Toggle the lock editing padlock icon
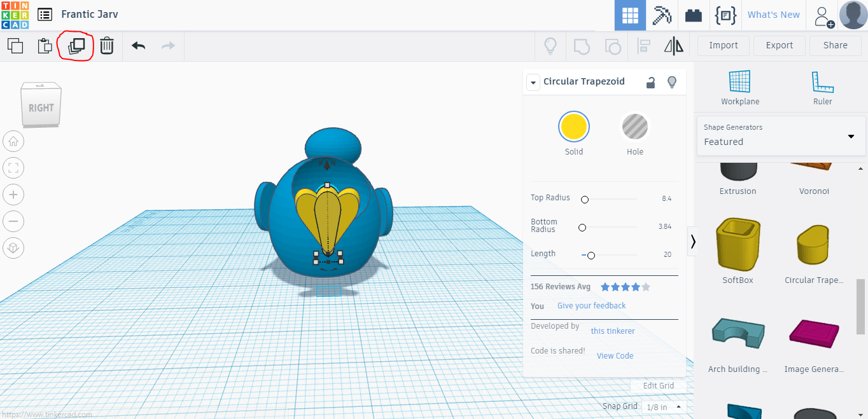 (650, 82)
